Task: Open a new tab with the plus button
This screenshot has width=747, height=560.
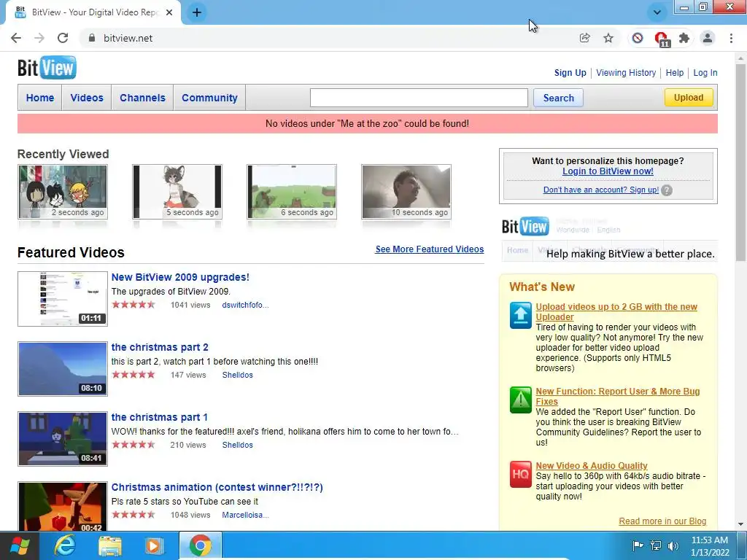Action: (x=197, y=12)
